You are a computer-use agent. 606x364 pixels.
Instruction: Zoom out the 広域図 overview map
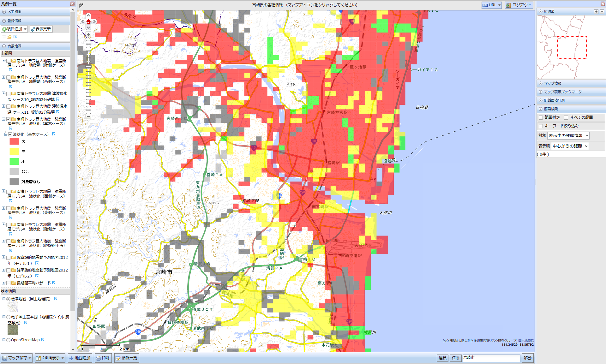602,11
